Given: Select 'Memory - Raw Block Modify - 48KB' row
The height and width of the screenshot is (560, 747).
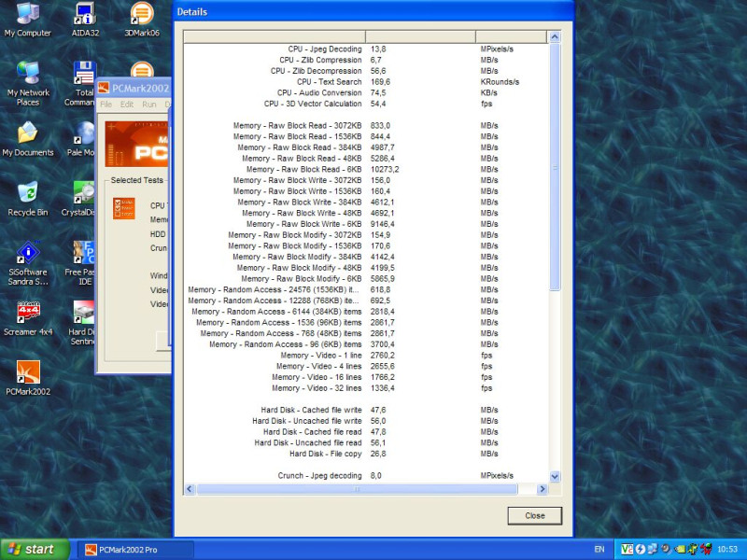Looking at the screenshot, I should tap(366, 268).
